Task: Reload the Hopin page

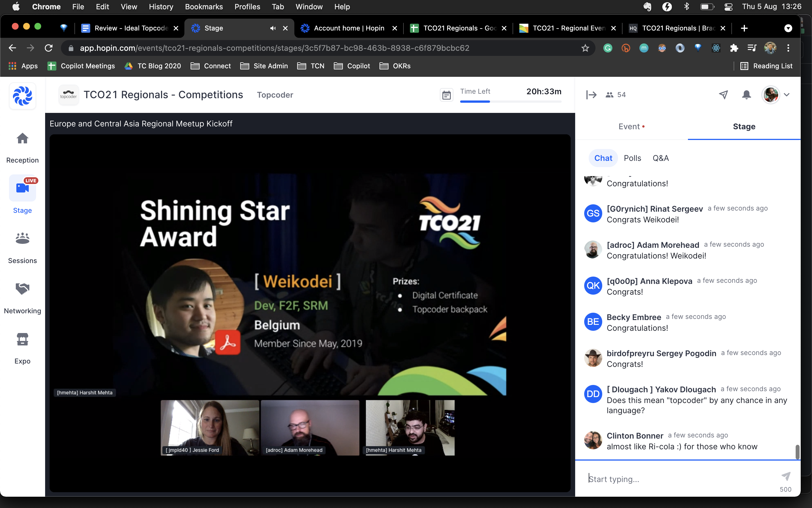Action: [49, 48]
